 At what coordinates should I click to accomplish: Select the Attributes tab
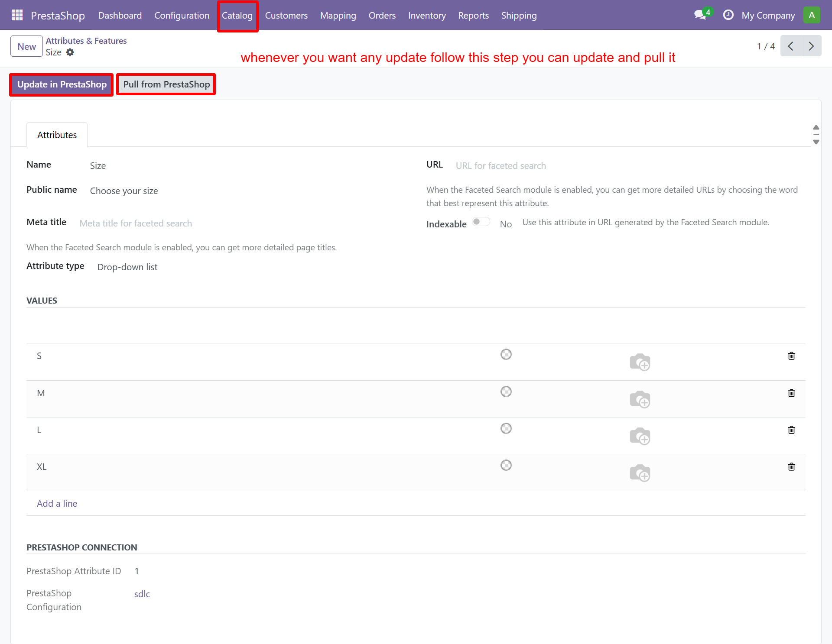click(57, 135)
